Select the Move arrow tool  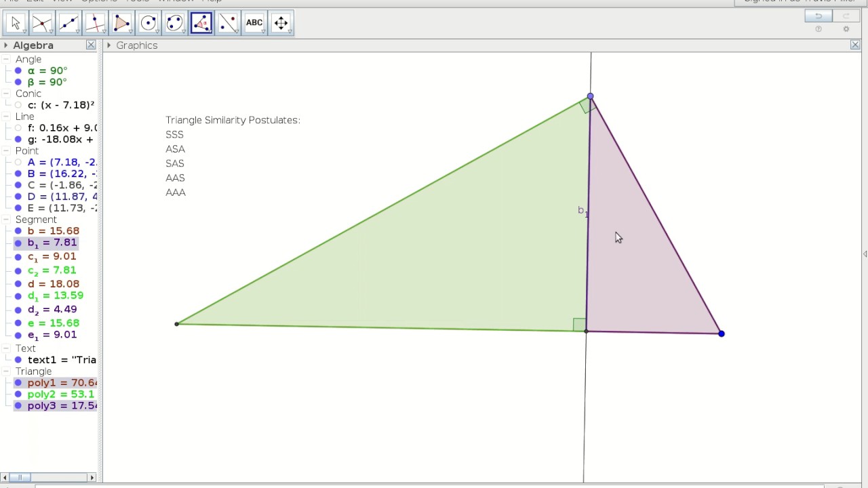coord(16,23)
